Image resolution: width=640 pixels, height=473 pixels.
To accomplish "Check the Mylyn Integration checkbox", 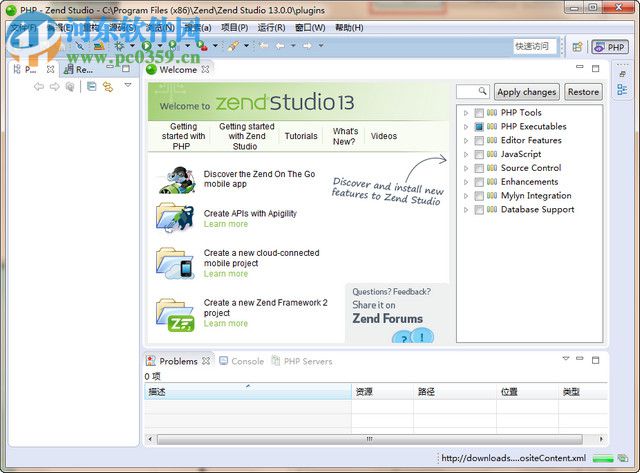I will [479, 196].
